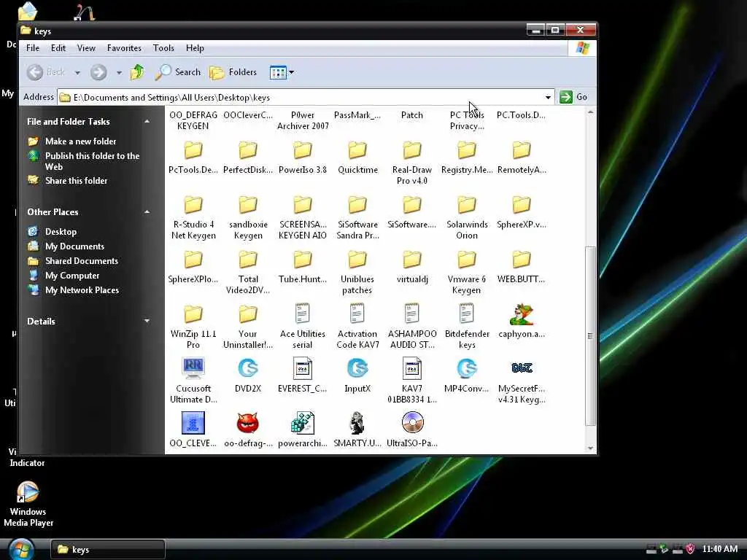The width and height of the screenshot is (747, 560).
Task: Select the Registry.Me... folder
Action: (467, 158)
